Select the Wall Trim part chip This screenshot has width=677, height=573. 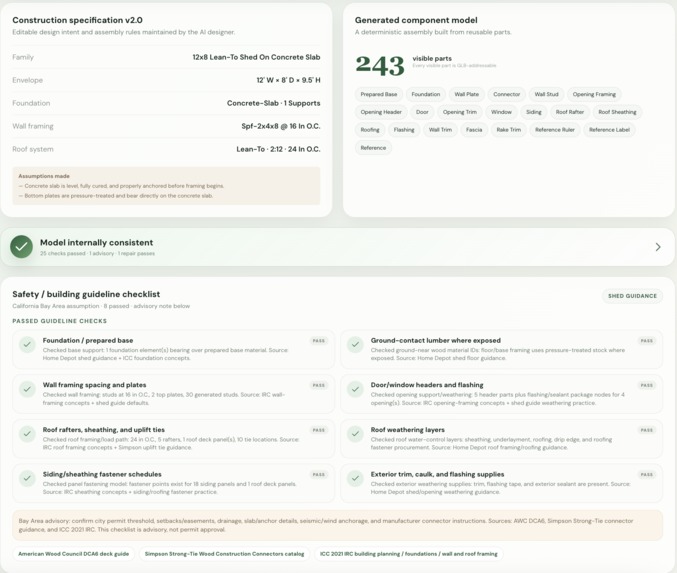[440, 130]
